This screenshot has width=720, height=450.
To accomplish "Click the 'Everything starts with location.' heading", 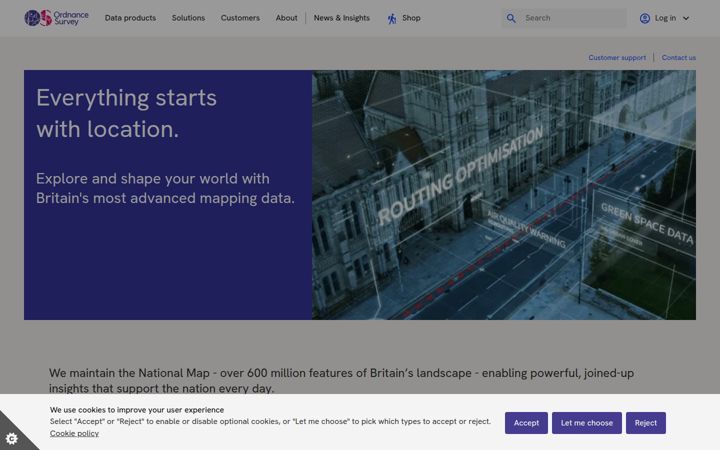I will pos(126,113).
